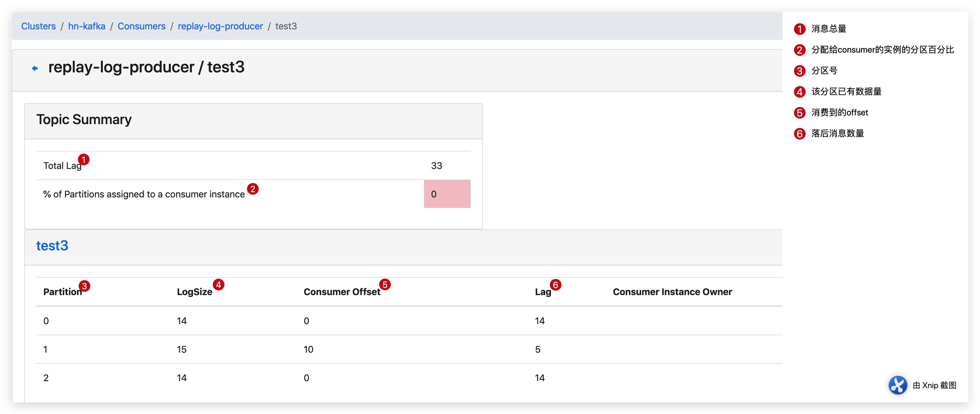Screen dimensions: 980x414
Task: Click the Total Lag value 33
Action: [x=436, y=165]
